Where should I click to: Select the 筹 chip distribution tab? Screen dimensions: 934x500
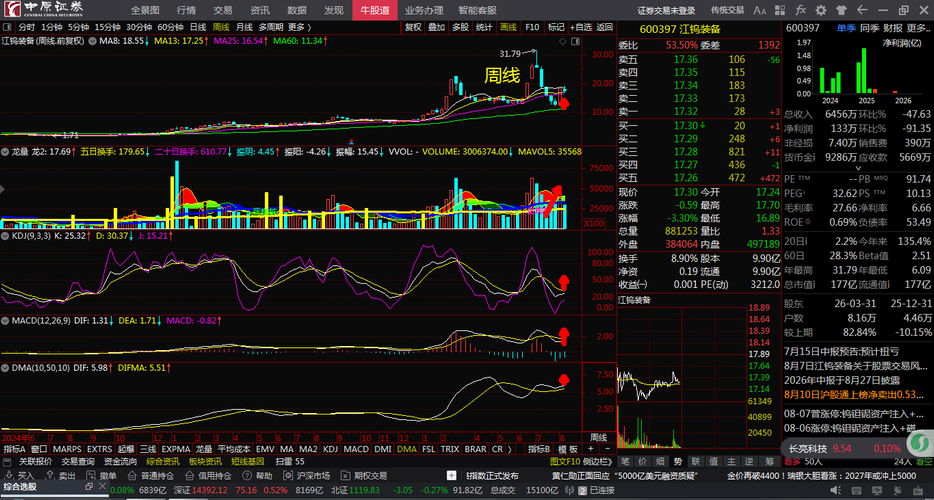[x=770, y=461]
